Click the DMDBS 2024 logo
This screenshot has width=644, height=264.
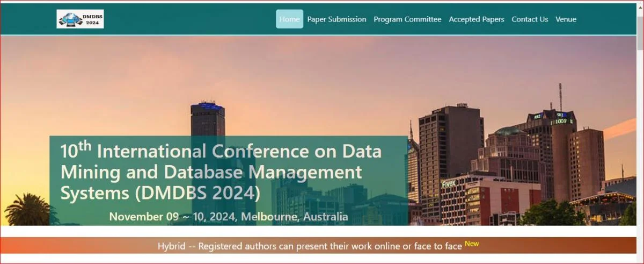pyautogui.click(x=80, y=19)
